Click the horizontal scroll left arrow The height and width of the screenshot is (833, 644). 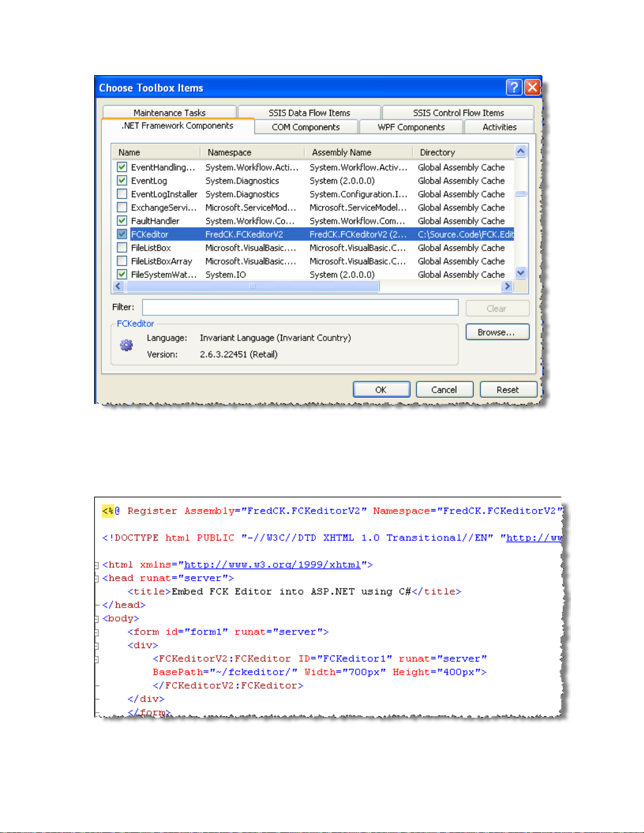point(118,286)
